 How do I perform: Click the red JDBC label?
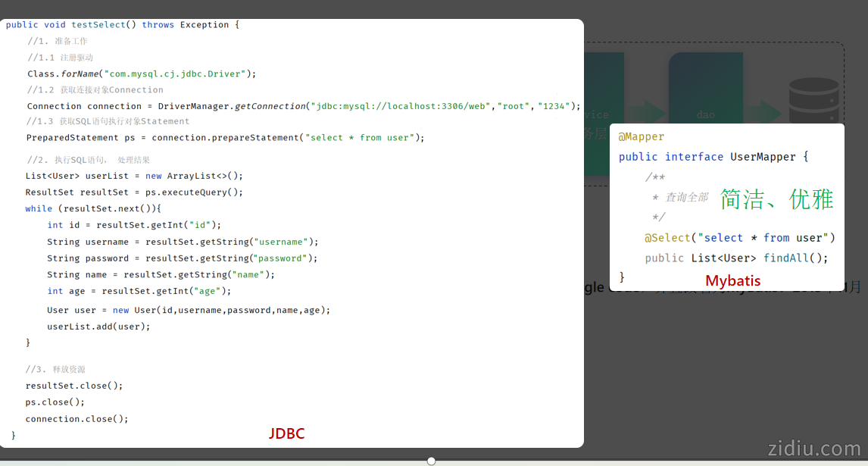point(286,433)
